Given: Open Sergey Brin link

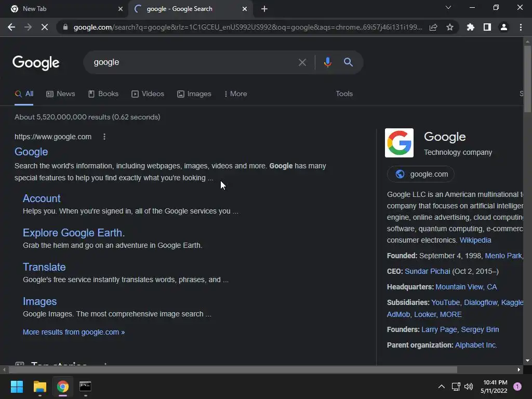Looking at the screenshot, I should (480, 329).
